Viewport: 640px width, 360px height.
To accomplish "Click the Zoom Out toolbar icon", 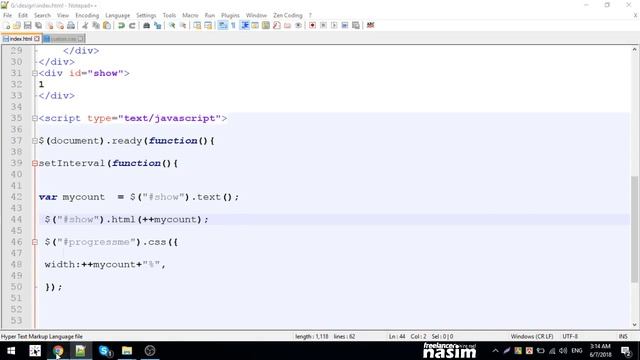I will [183, 25].
